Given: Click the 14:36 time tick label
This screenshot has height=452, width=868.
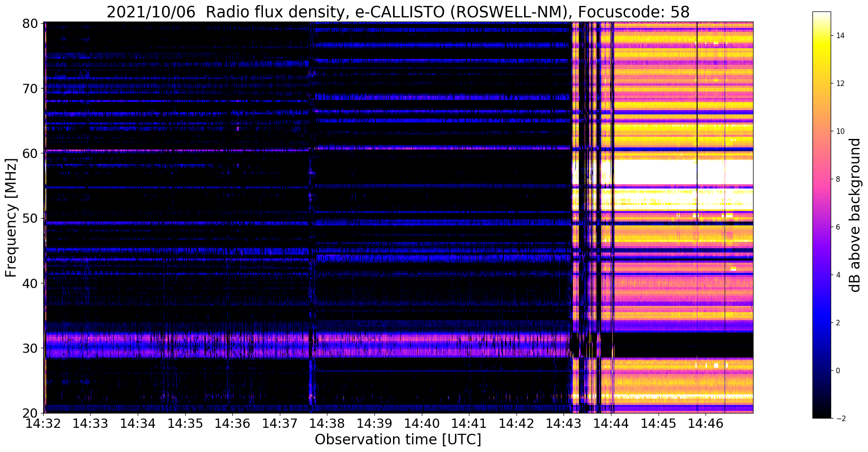Looking at the screenshot, I should [232, 423].
